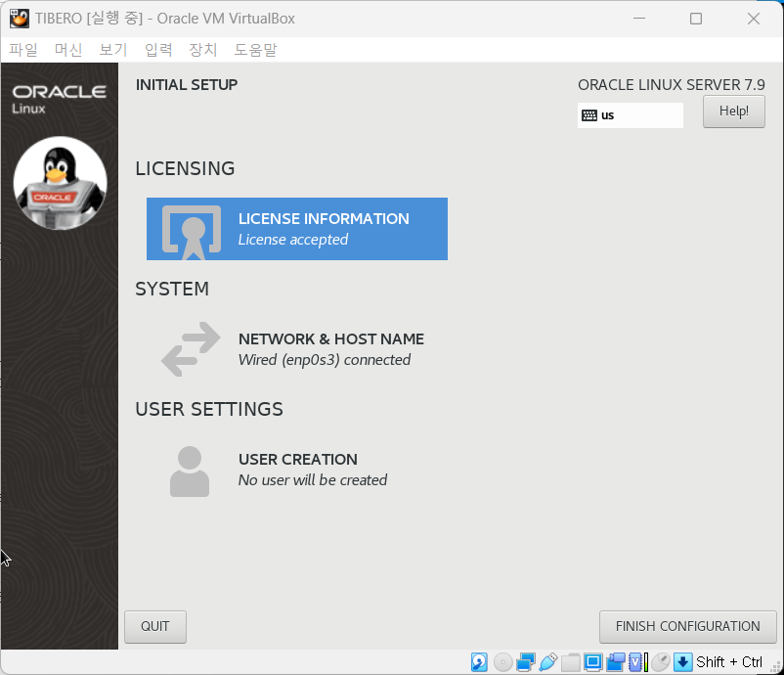Click the User Creation person icon
The height and width of the screenshot is (675, 784).
point(190,472)
